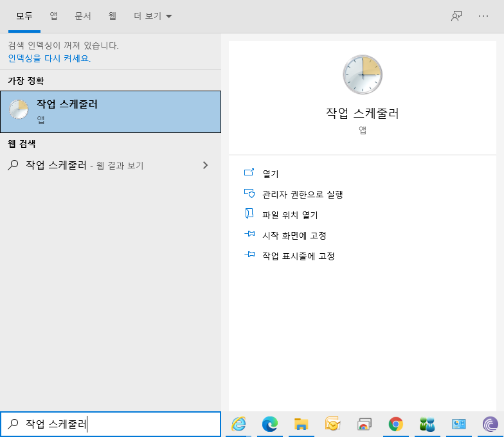The image size is (504, 437).
Task: Open the mail clock app on the taskbar
Action: coord(332,424)
